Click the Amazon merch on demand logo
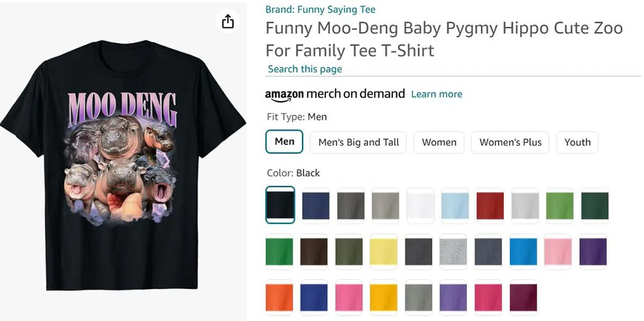The height and width of the screenshot is (321, 644). (335, 94)
